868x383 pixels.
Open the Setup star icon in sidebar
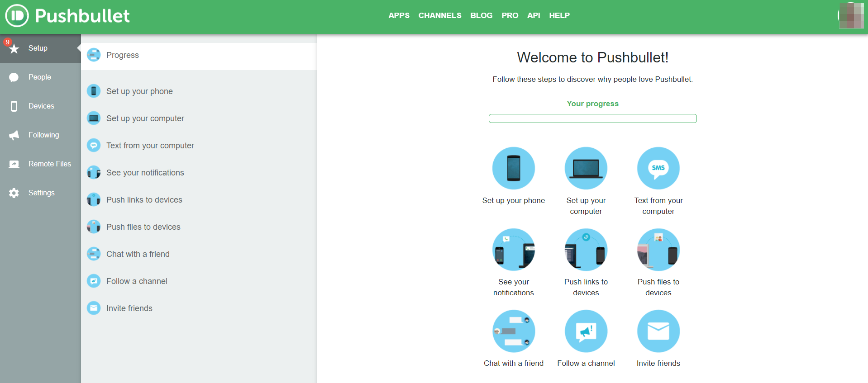(14, 49)
